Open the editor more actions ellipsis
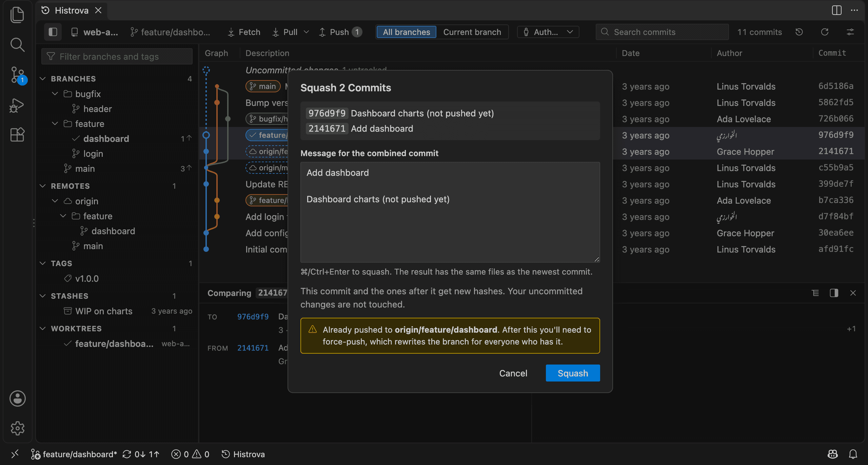Screen dimensions: 868x465 [854, 10]
